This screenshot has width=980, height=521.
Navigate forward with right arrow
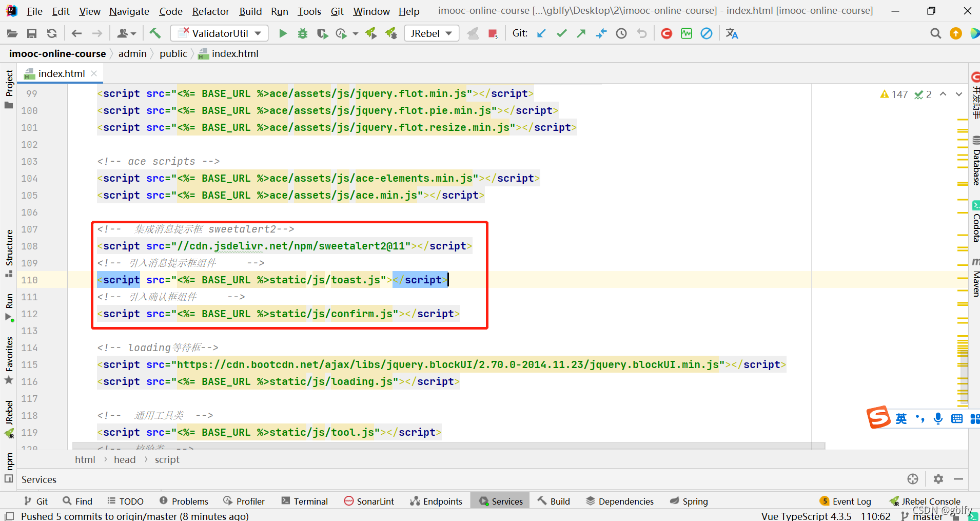[x=97, y=33]
